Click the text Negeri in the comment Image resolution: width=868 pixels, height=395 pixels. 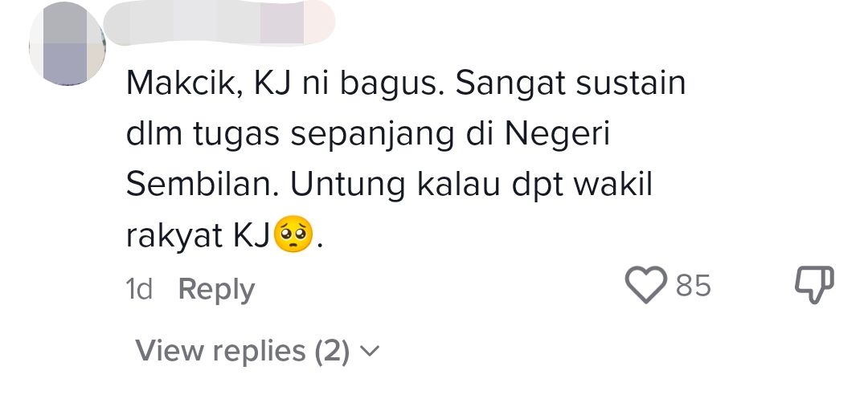coord(557,136)
